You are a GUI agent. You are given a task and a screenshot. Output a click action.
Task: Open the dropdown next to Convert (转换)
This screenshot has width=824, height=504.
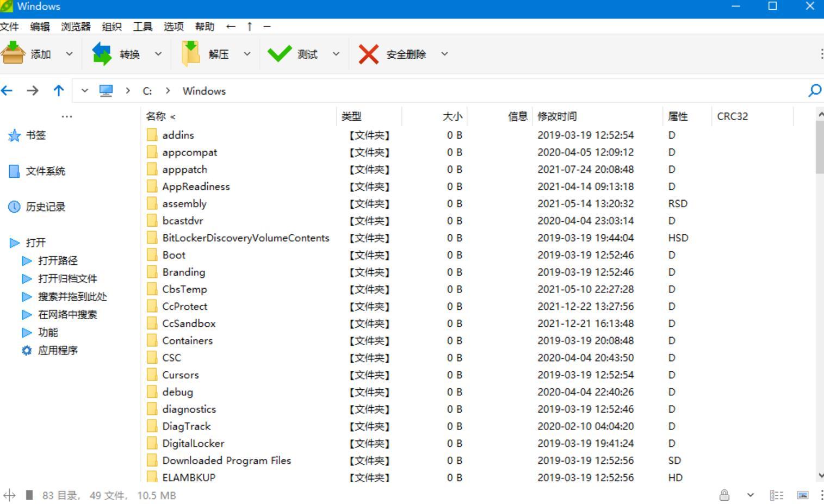click(x=158, y=54)
